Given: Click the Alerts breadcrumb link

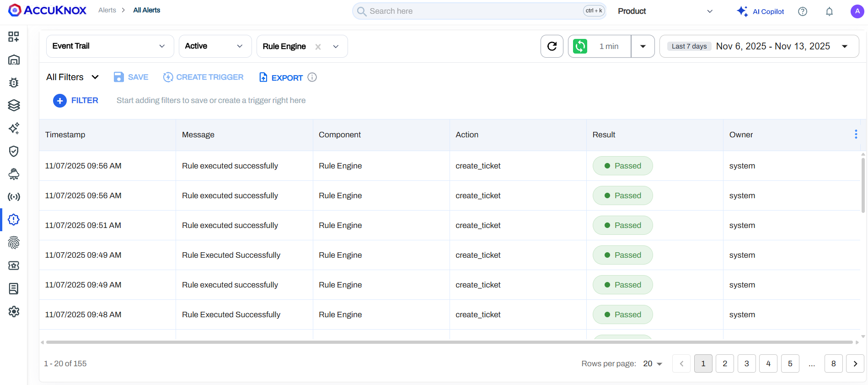Looking at the screenshot, I should tap(107, 10).
